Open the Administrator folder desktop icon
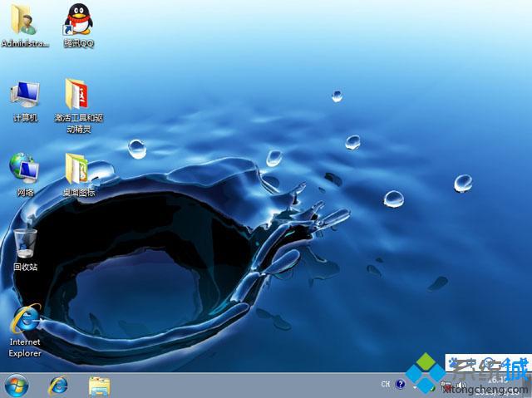 (x=24, y=25)
